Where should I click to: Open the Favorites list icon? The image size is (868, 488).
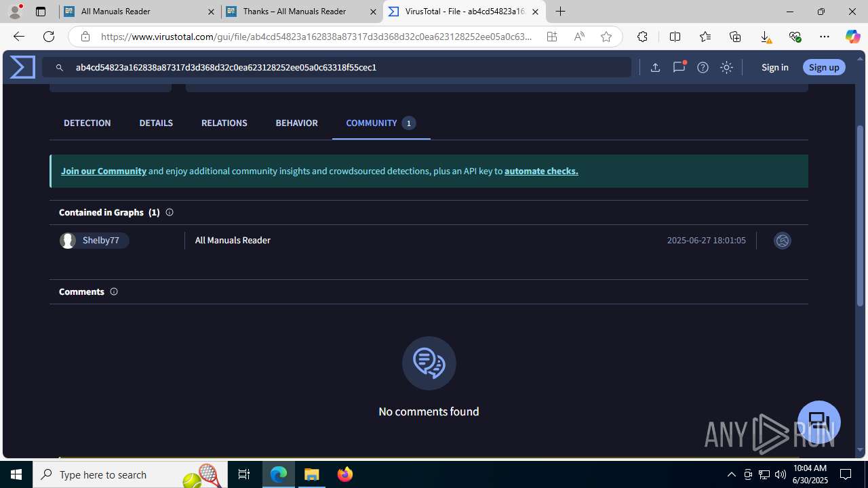(x=705, y=37)
